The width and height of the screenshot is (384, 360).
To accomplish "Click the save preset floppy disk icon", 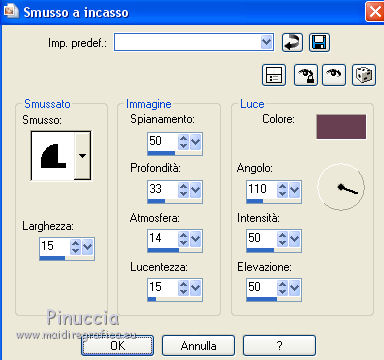I will 319,42.
